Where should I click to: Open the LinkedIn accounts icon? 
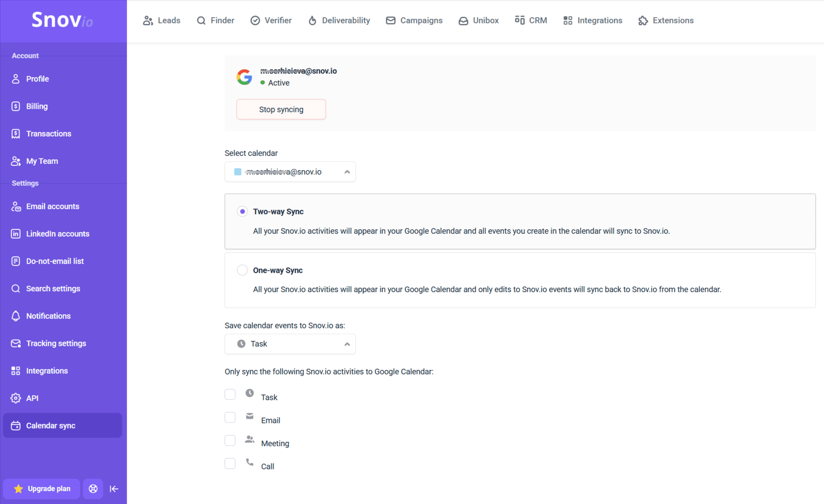point(16,234)
